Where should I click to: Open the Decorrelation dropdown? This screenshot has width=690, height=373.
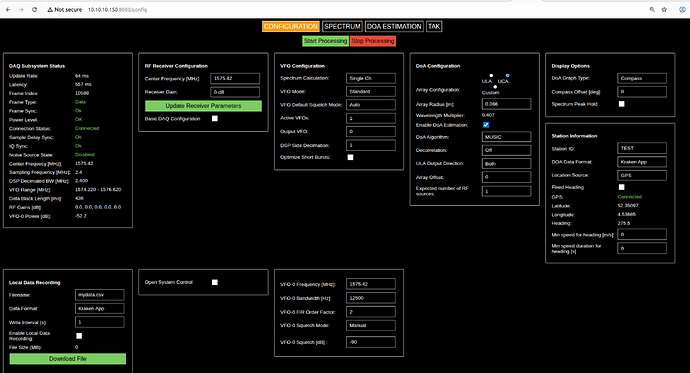(x=506, y=150)
